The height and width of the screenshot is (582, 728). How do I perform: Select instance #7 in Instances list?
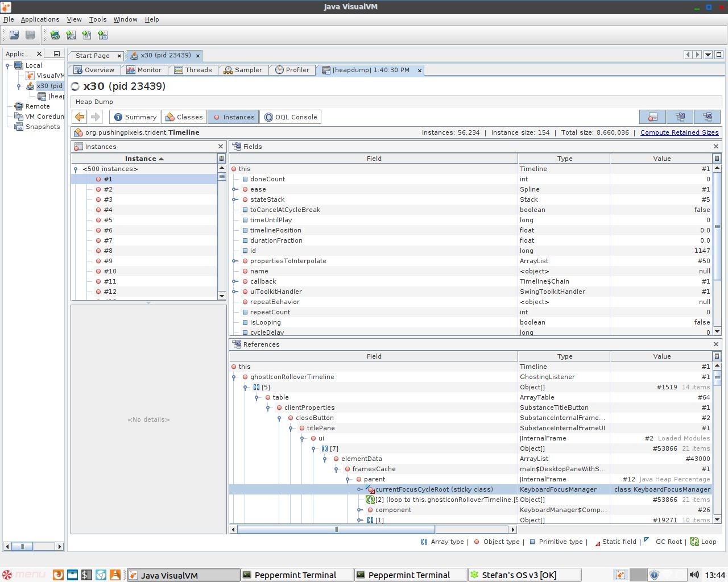108,240
